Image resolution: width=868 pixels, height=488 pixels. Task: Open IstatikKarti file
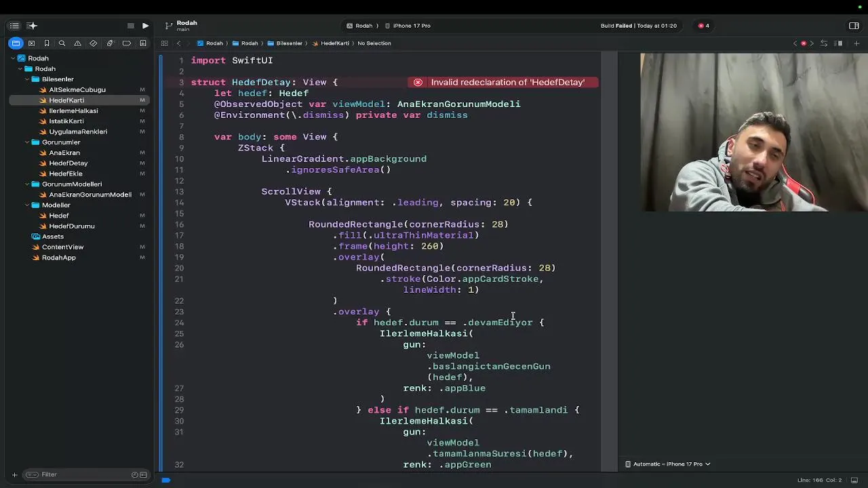coord(66,121)
